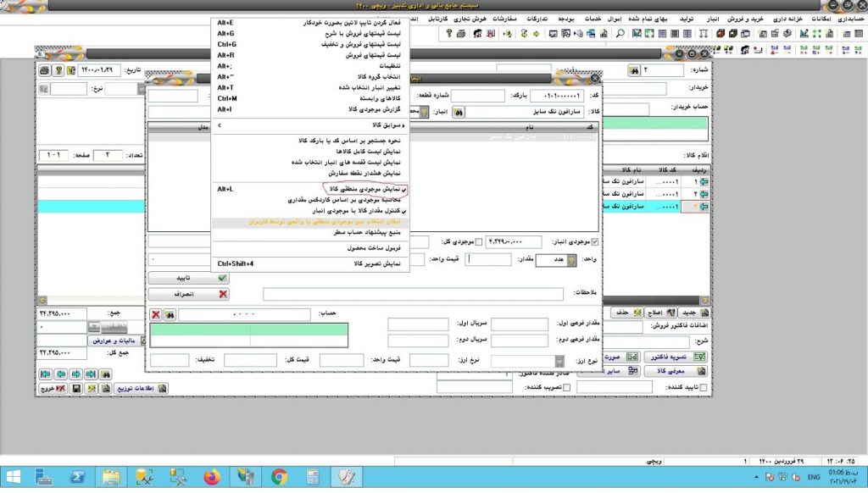Image resolution: width=868 pixels, height=493 pixels.
Task: Open Google Chrome from the taskbar
Action: click(279, 477)
